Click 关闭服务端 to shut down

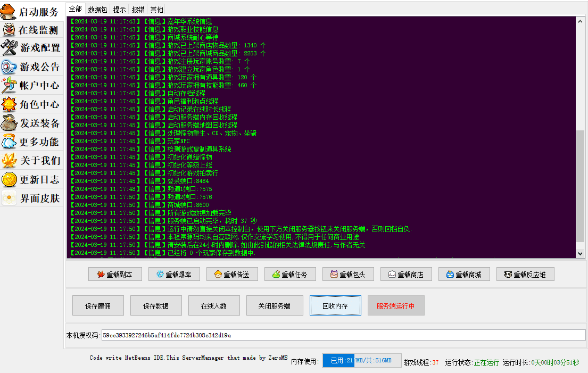pos(275,305)
